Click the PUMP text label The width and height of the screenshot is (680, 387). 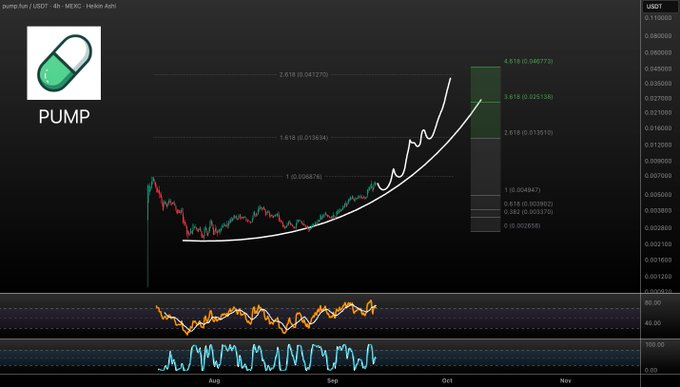point(64,116)
